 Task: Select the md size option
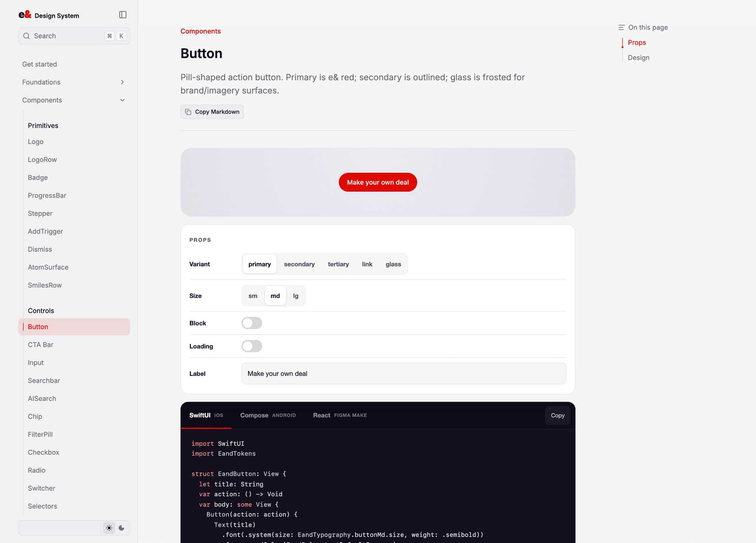(x=275, y=296)
